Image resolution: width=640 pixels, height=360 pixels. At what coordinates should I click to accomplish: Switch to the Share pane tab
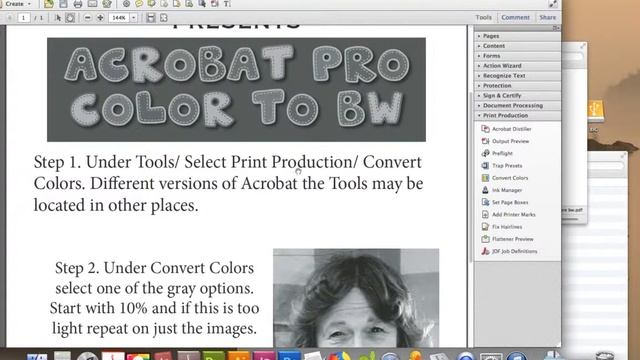(x=547, y=17)
